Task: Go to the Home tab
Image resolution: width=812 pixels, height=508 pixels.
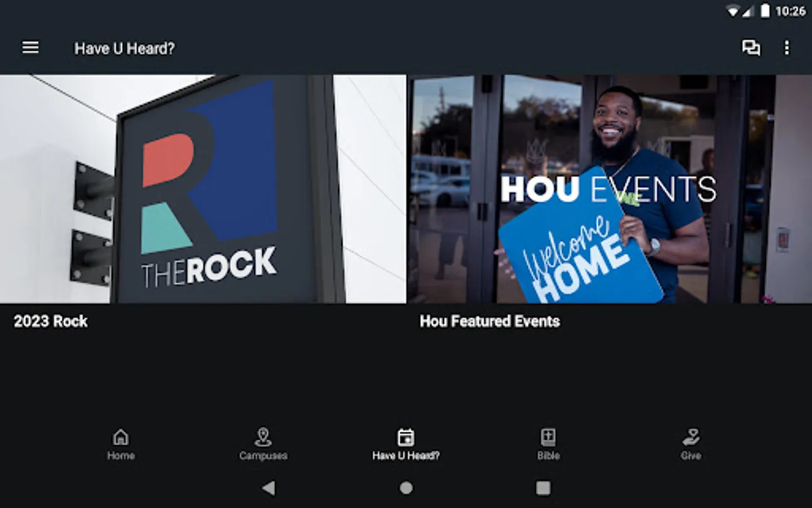Action: (x=121, y=444)
